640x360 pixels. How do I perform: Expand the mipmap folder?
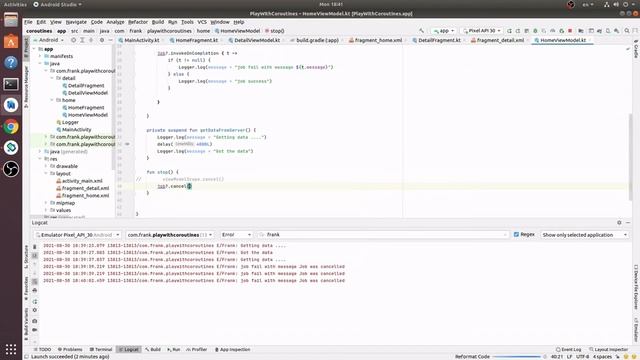click(46, 203)
